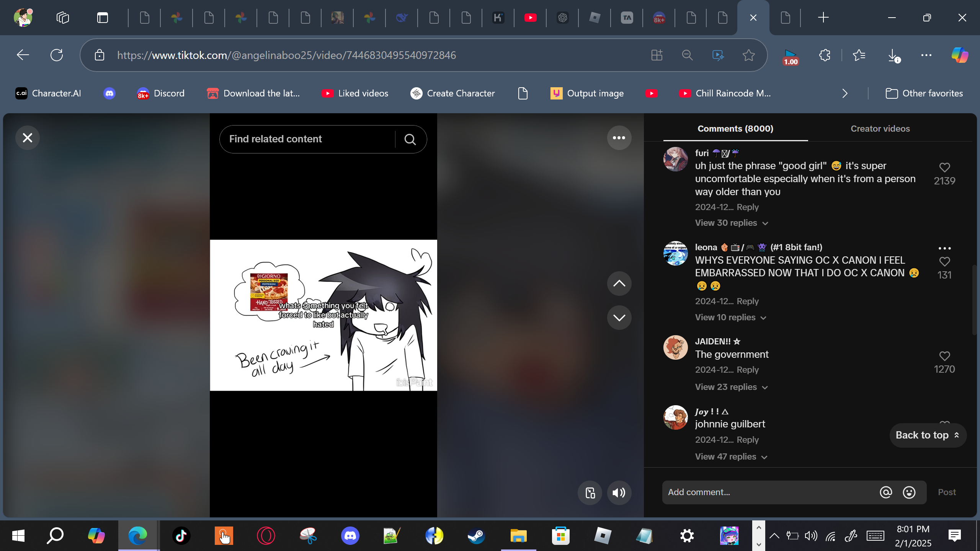Like JAIDEN!!'s comment heart

pyautogui.click(x=944, y=356)
